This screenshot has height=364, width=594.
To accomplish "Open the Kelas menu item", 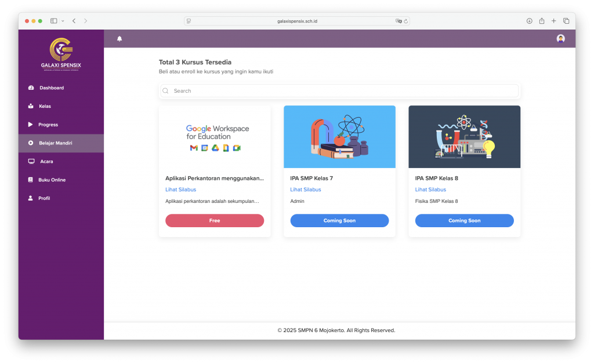I will (61, 106).
